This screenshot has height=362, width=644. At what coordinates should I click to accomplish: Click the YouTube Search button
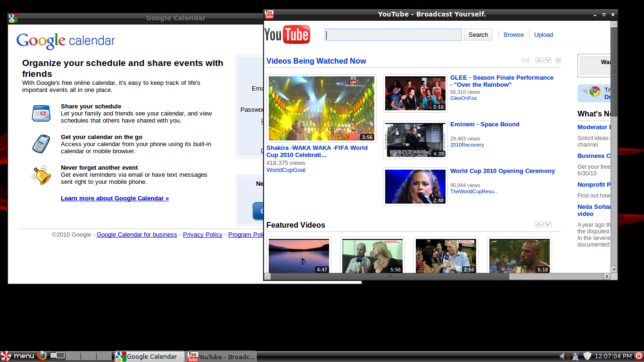(478, 34)
